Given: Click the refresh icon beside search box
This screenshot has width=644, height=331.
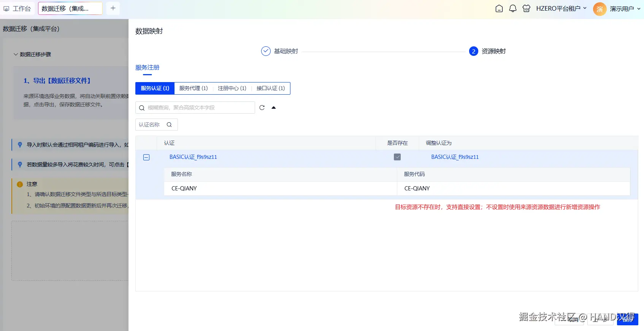Looking at the screenshot, I should (x=262, y=108).
